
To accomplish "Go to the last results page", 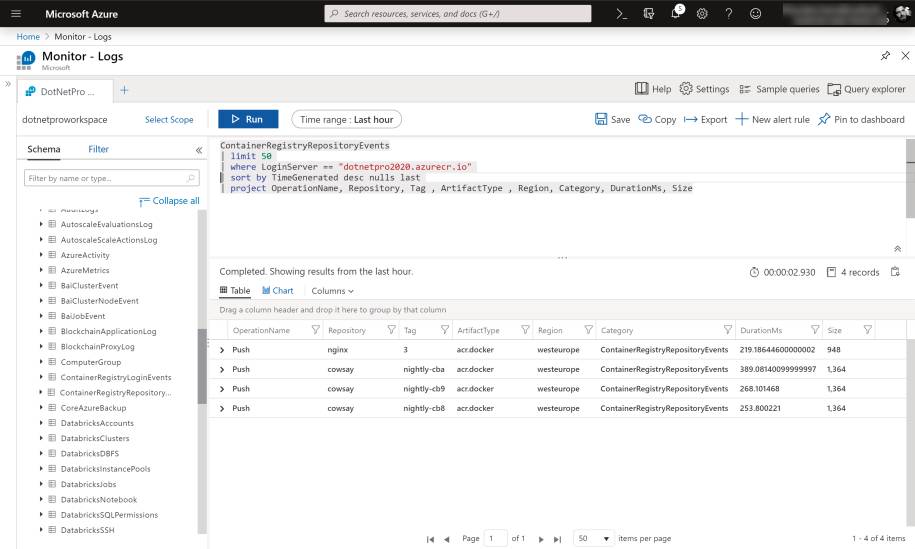I will click(557, 539).
